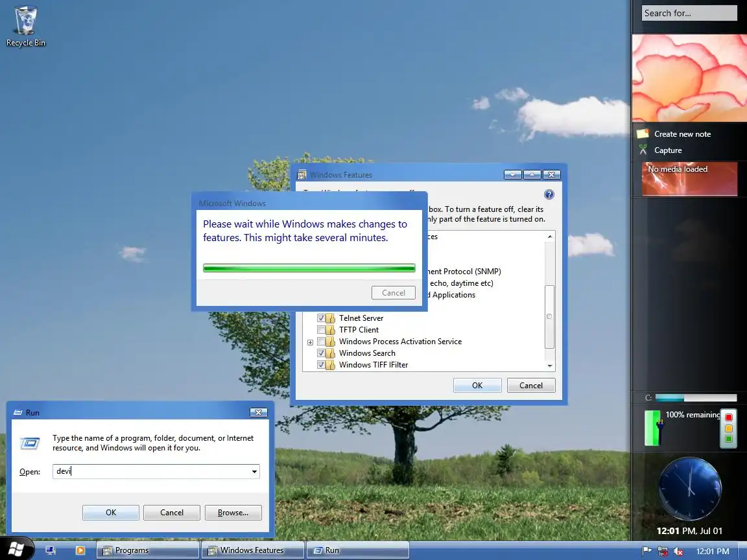Click Cancel in the progress dialog
Image resolution: width=747 pixels, height=560 pixels.
[x=394, y=292]
